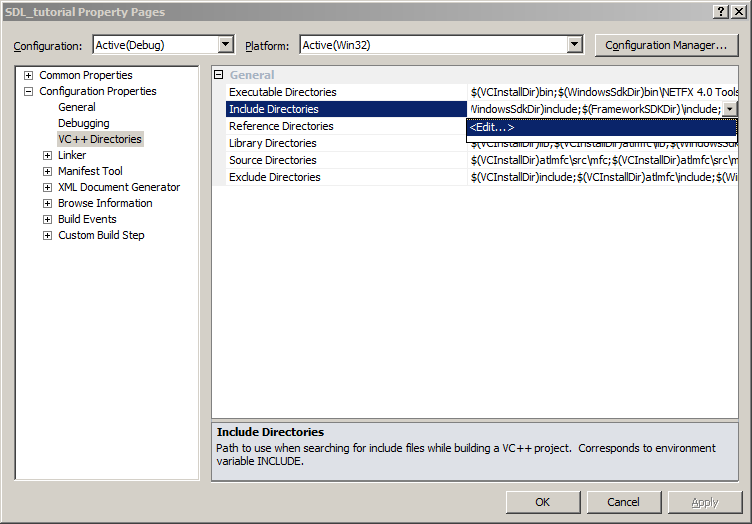The width and height of the screenshot is (752, 524).
Task: Collapse the Configuration Properties node
Action: [x=29, y=91]
